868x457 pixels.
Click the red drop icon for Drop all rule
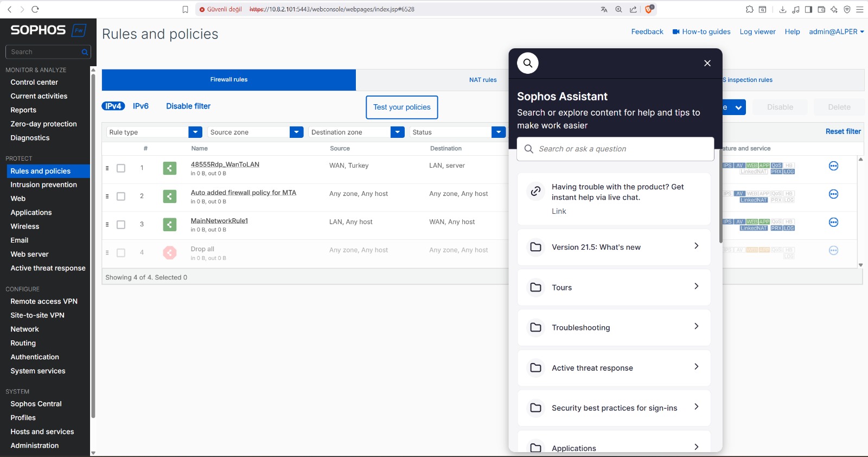point(170,253)
